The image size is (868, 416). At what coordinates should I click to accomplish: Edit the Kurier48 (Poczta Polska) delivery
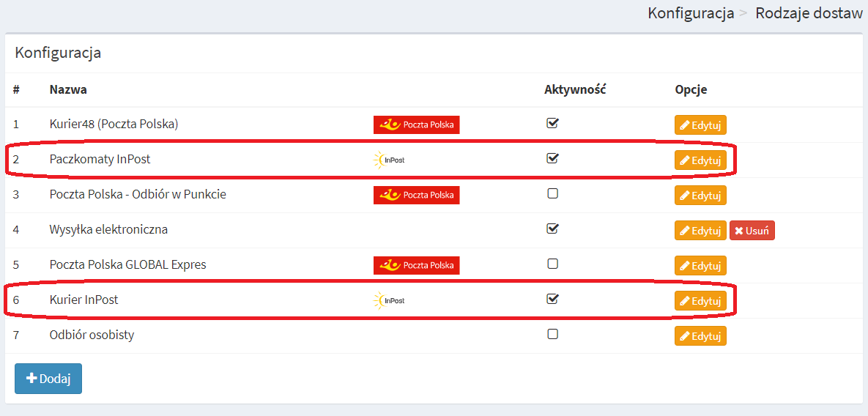tap(700, 125)
